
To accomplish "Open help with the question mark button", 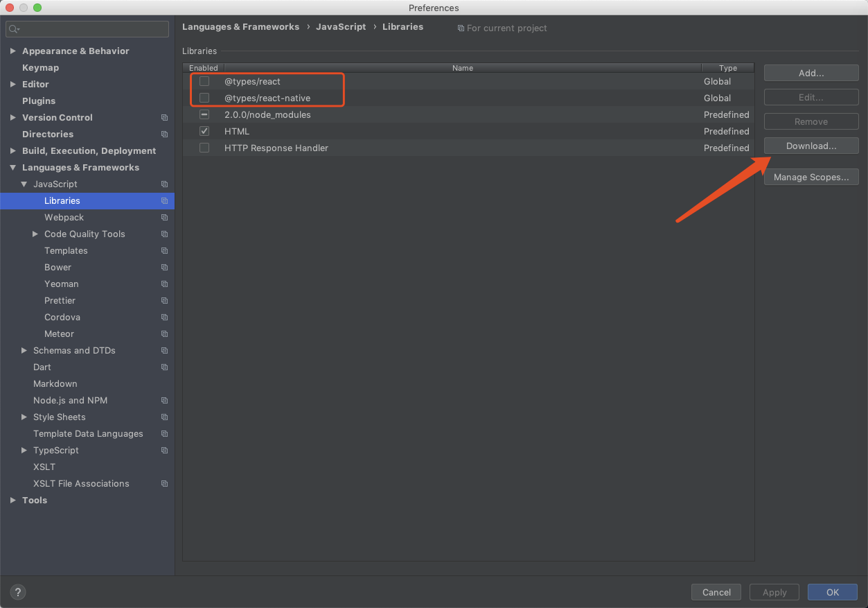I will (18, 592).
